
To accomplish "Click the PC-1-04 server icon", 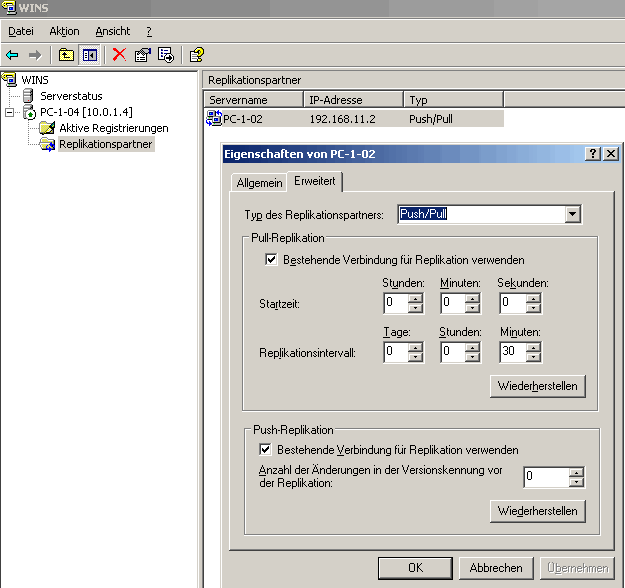I will tap(29, 112).
